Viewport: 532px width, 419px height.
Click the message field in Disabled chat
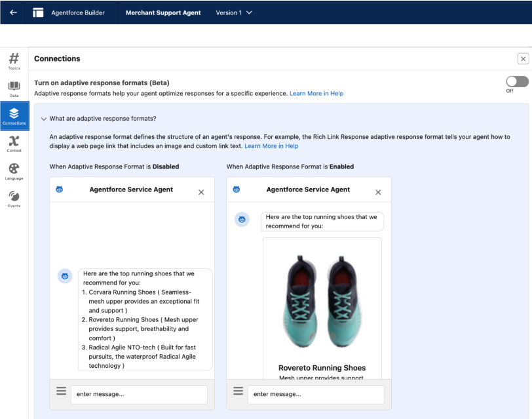point(138,394)
